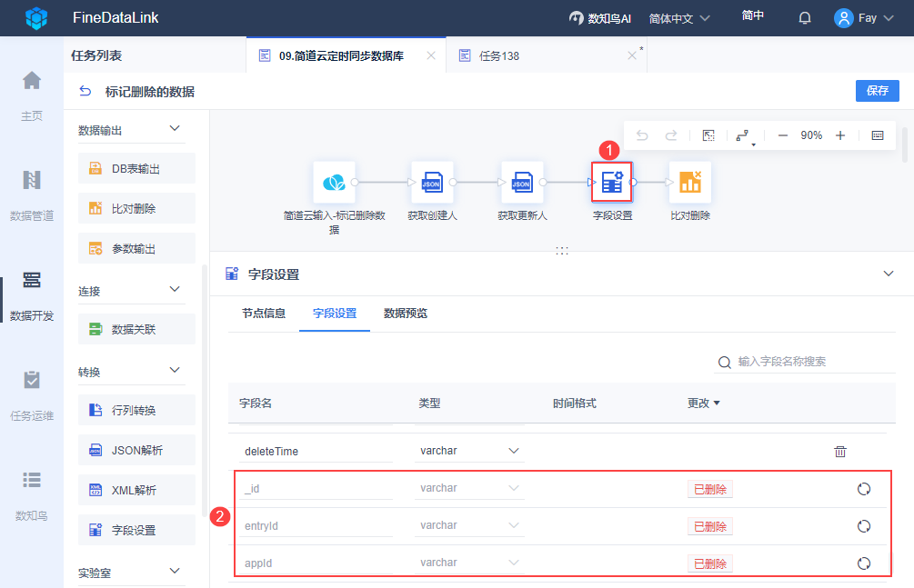Viewport: 914px width, 588px height.
Task: Open 数据管道 in the sidebar
Action: [32, 195]
